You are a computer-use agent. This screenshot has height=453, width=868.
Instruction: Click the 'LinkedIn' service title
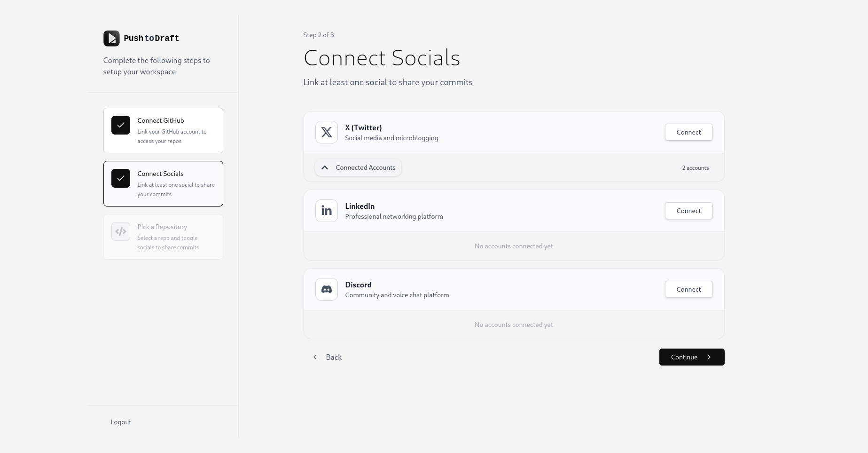[x=360, y=206]
